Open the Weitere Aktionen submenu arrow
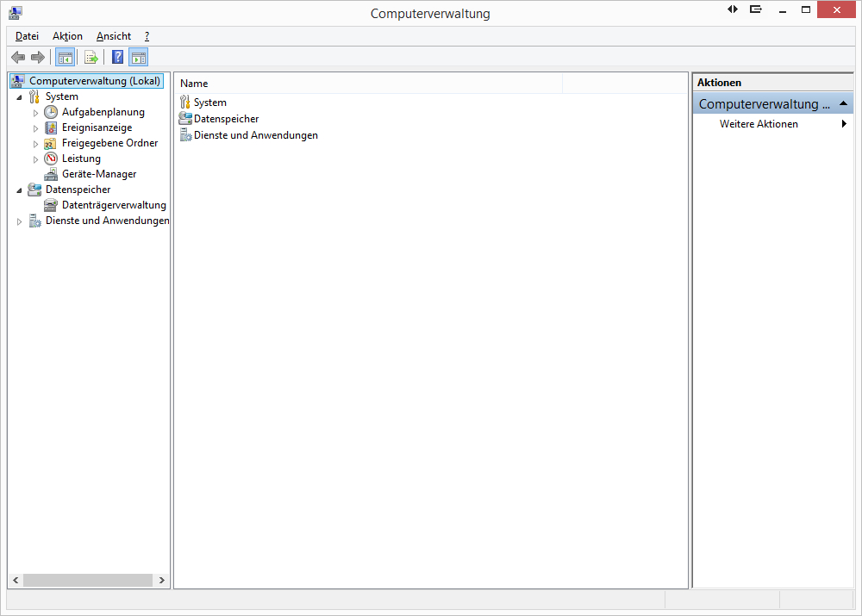862x616 pixels. (844, 124)
